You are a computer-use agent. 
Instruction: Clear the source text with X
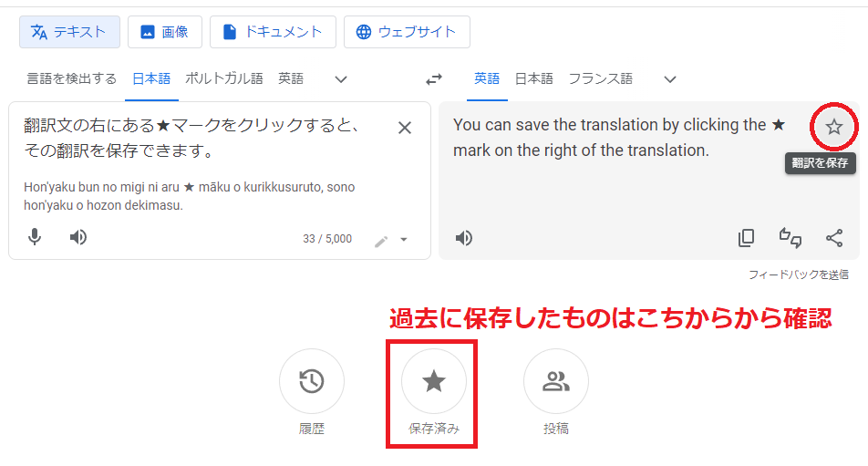[x=405, y=128]
